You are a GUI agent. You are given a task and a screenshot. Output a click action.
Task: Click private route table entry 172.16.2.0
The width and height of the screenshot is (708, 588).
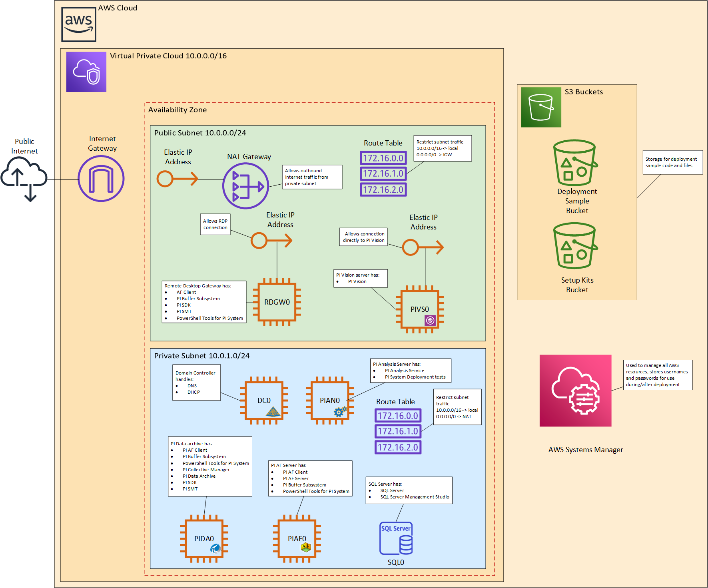point(398,447)
